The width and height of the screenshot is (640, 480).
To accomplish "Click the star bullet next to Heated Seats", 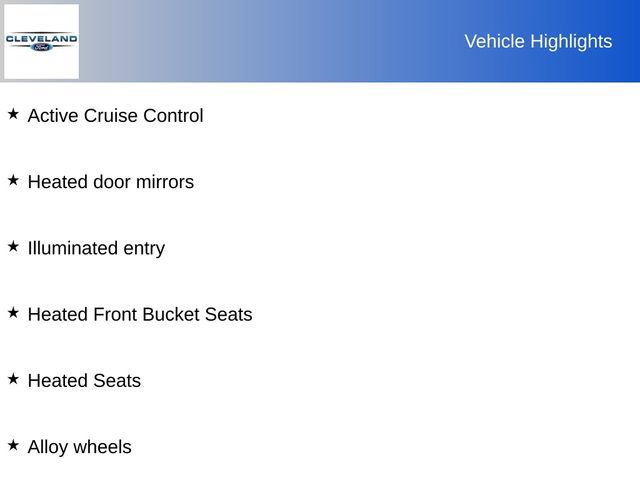I will 13,378.
